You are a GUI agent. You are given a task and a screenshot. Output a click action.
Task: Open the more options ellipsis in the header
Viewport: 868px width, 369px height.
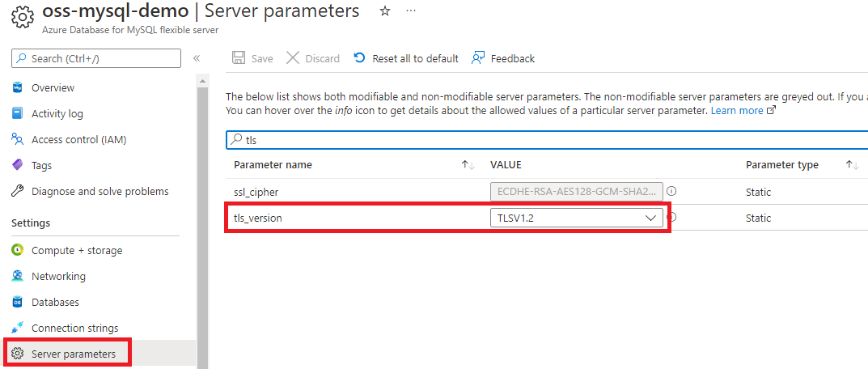click(x=411, y=11)
